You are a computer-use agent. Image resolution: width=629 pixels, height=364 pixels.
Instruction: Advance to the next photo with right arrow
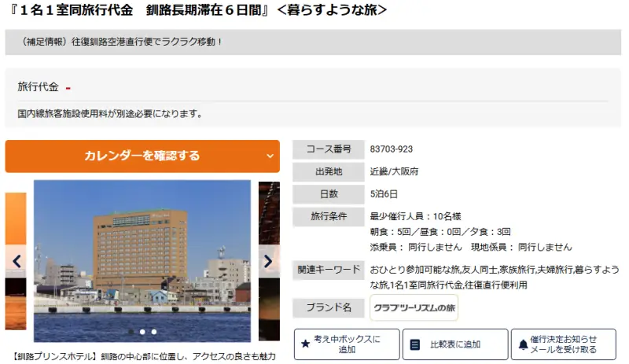click(x=268, y=261)
